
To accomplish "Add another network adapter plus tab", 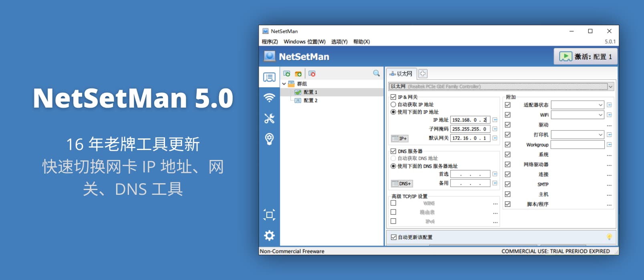I will pos(423,74).
